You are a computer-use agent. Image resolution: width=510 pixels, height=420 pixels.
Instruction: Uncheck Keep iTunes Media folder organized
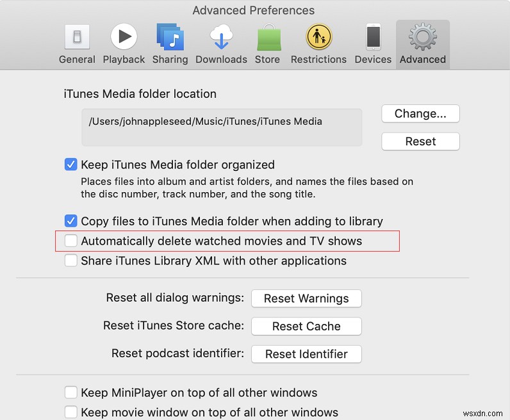70,165
